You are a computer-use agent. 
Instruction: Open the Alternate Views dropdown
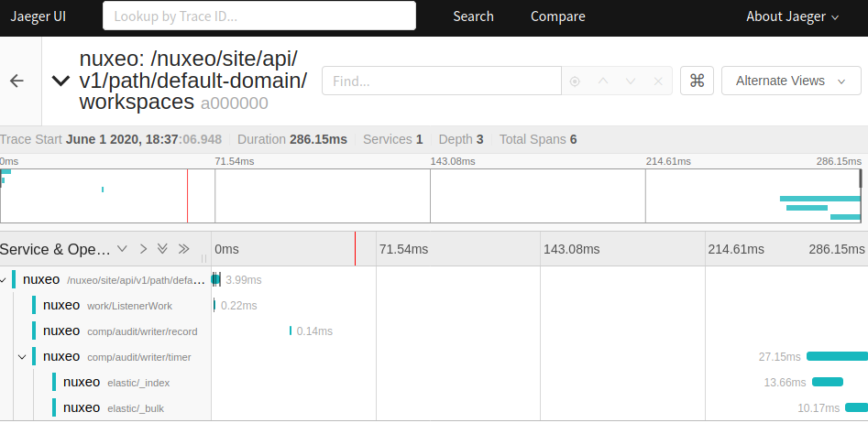[791, 81]
